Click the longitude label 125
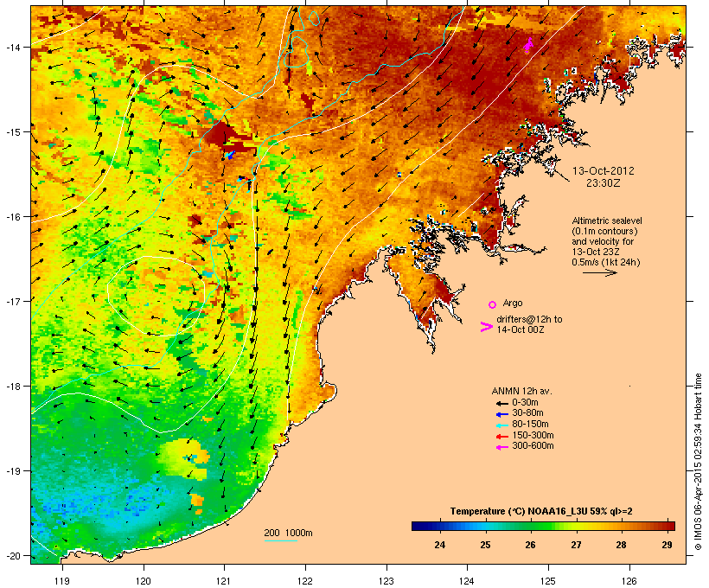The width and height of the screenshot is (709, 588). point(548,581)
